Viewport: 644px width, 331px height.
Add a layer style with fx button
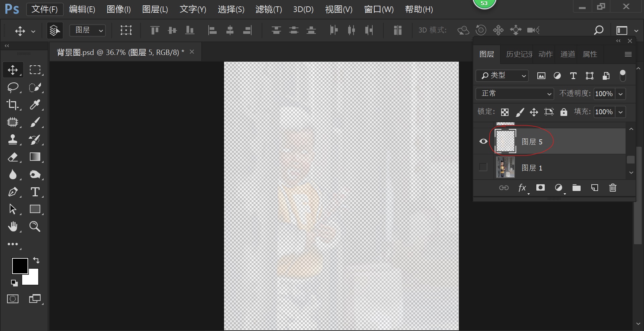(522, 188)
